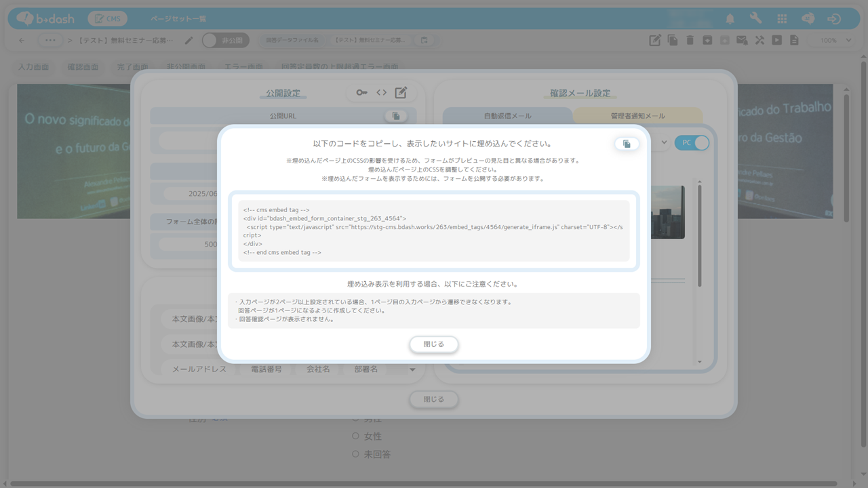
Task: Click the document icon in toolbar
Action: 794,41
